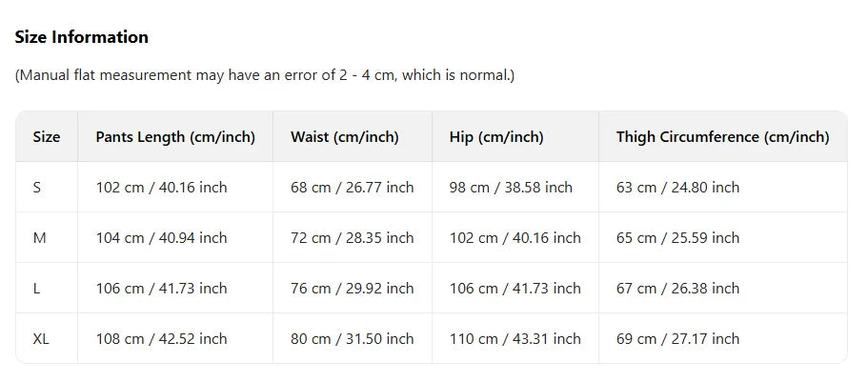Viewport: 868px width, 382px height.
Task: Select the XL size row label
Action: pos(41,339)
